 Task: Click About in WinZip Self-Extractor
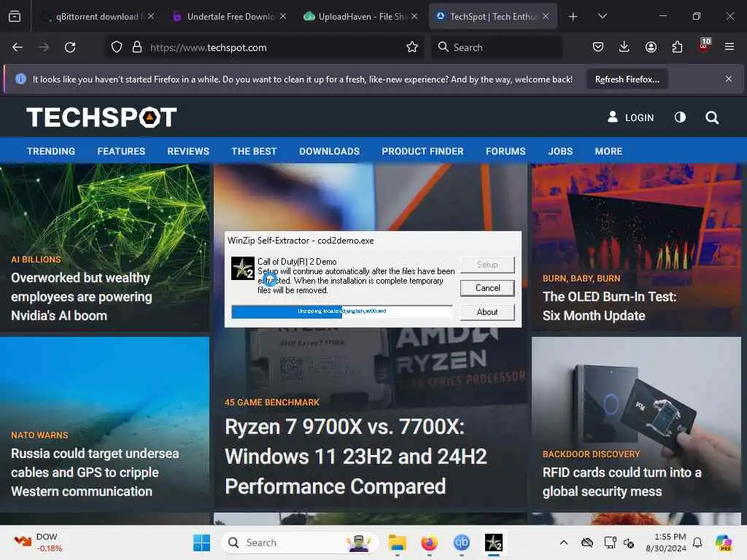click(487, 312)
